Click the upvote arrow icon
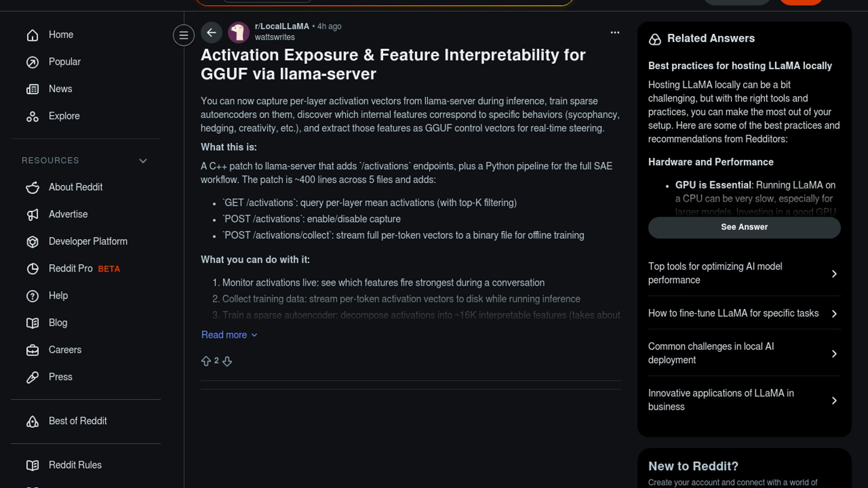This screenshot has height=488, width=868. (206, 361)
